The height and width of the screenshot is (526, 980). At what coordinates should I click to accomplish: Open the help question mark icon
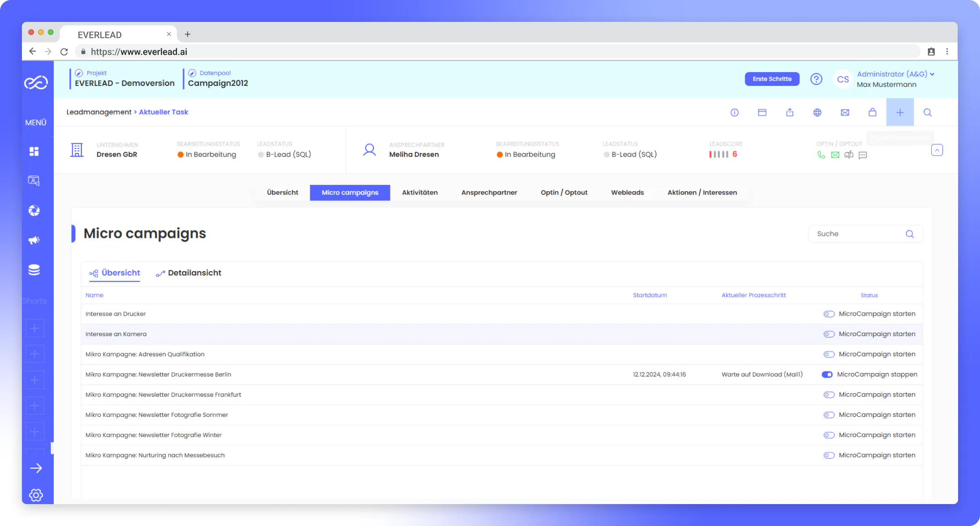(x=817, y=79)
